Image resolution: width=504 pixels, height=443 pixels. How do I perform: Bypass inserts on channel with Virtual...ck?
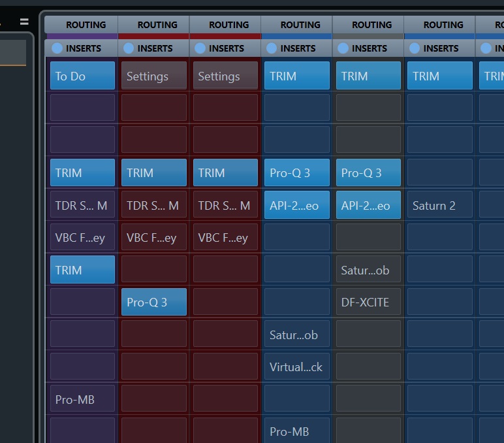click(272, 48)
